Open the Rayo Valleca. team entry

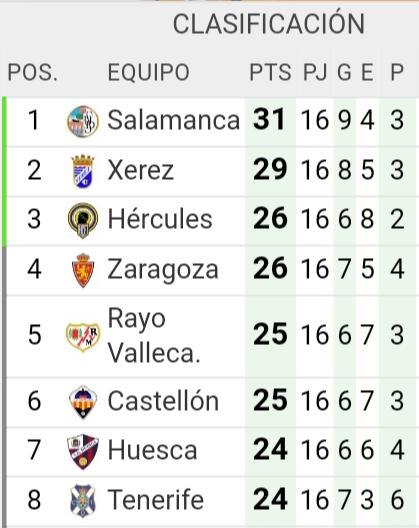click(x=154, y=335)
